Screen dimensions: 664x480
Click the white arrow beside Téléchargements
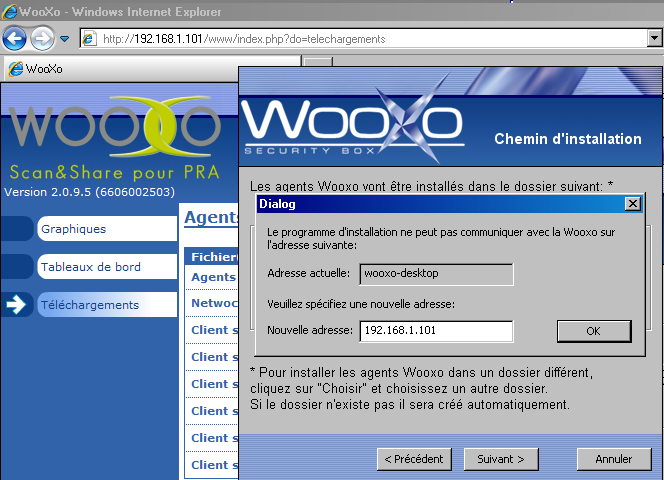16,305
